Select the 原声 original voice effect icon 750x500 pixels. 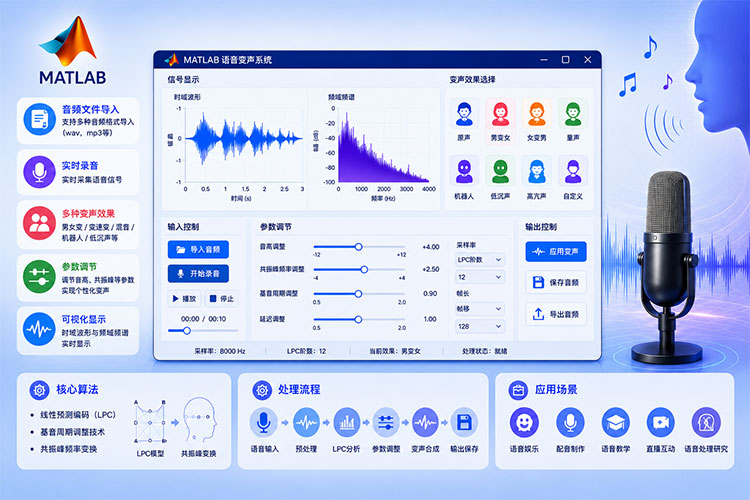tap(464, 114)
